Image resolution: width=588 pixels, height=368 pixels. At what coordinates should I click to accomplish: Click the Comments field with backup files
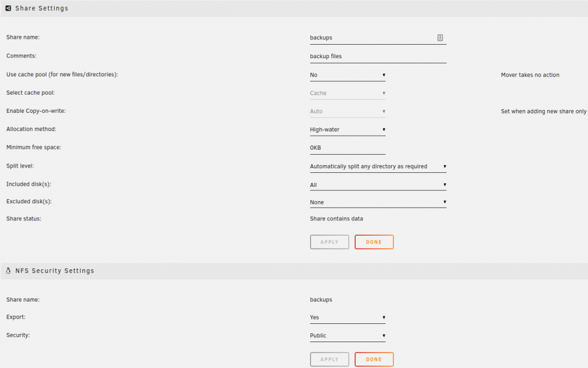click(378, 56)
